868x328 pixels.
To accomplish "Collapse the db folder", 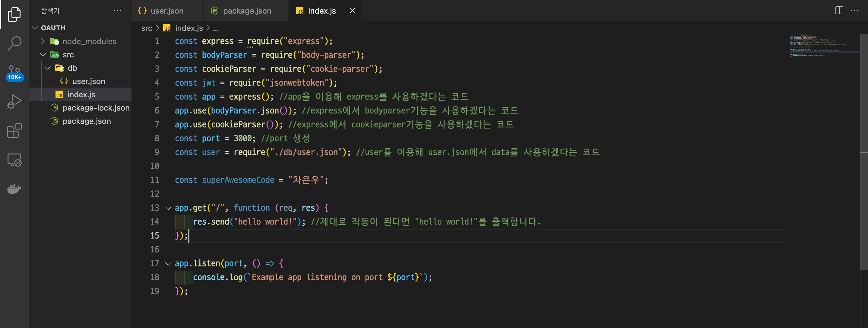I will click(x=48, y=68).
